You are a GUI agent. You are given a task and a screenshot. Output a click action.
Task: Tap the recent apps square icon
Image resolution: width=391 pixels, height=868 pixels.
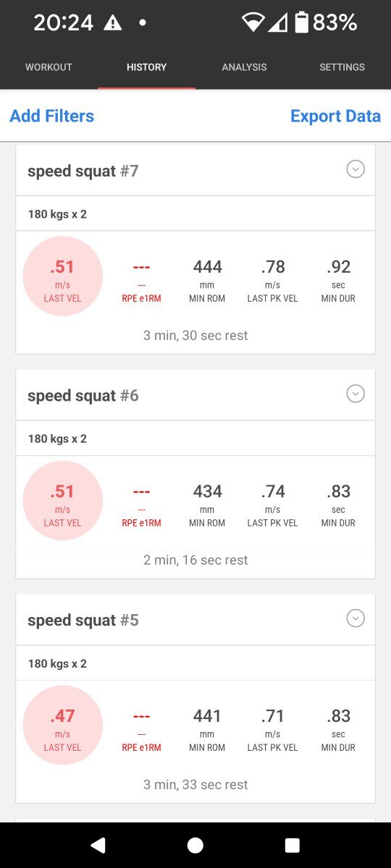(293, 845)
